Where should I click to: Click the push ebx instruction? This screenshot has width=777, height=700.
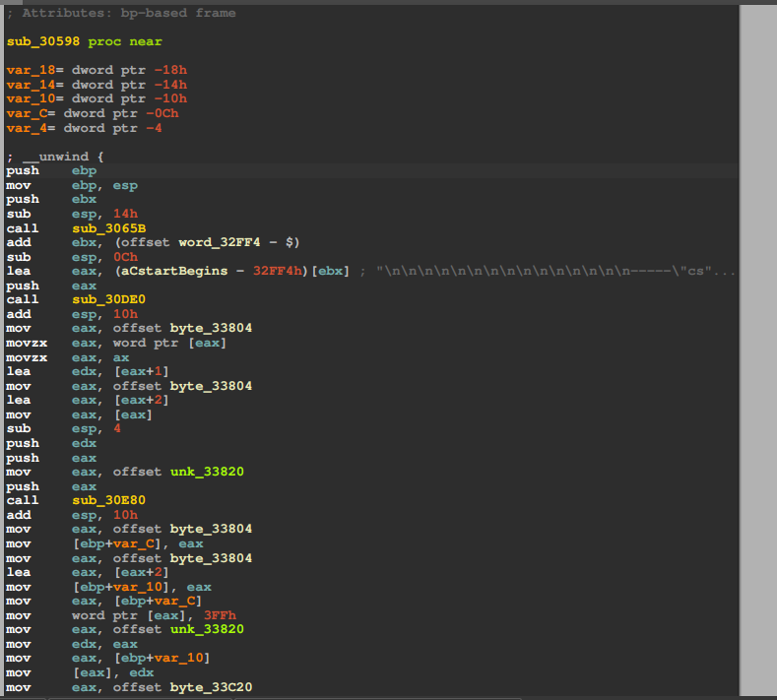[x=50, y=199]
